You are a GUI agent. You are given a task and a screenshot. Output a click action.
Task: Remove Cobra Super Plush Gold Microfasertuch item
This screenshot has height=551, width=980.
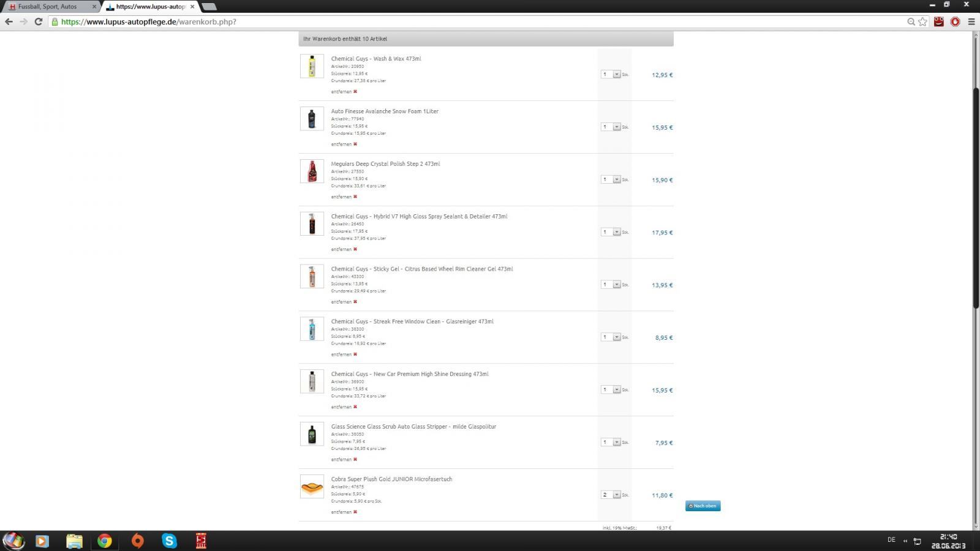344,512
